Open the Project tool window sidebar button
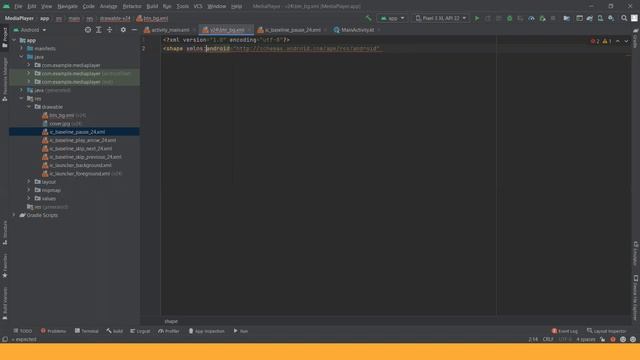Screen dimensions: 640x360 [x=5, y=38]
